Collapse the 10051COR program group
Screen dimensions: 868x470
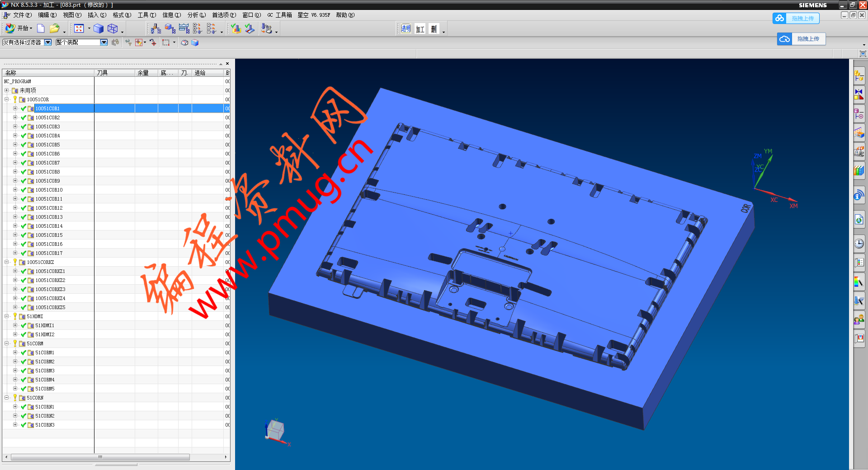coord(7,99)
